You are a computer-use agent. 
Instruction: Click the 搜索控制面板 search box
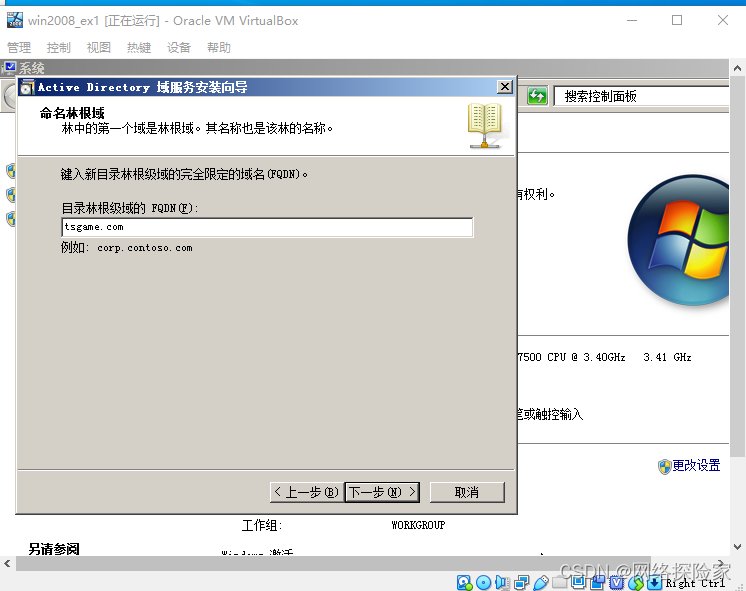(641, 96)
